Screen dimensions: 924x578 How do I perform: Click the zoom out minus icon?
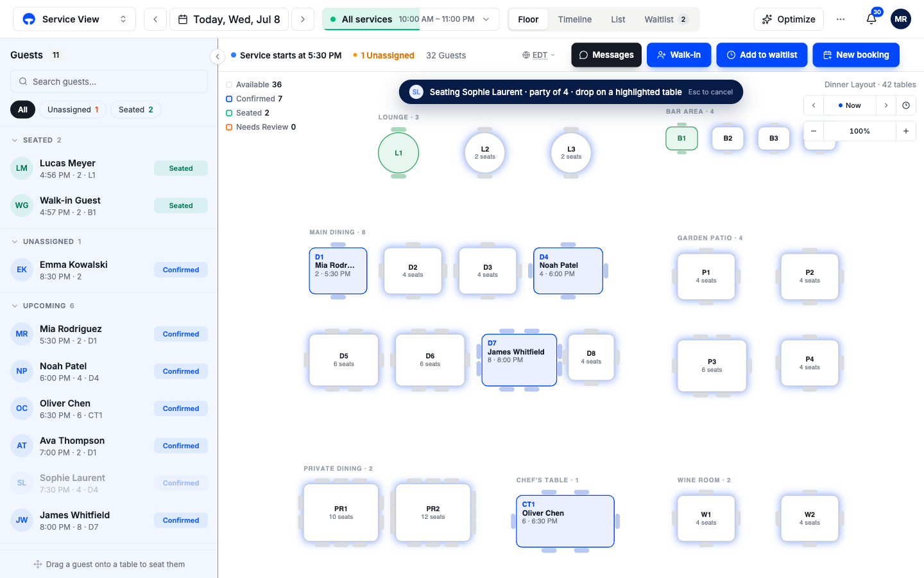pyautogui.click(x=814, y=131)
